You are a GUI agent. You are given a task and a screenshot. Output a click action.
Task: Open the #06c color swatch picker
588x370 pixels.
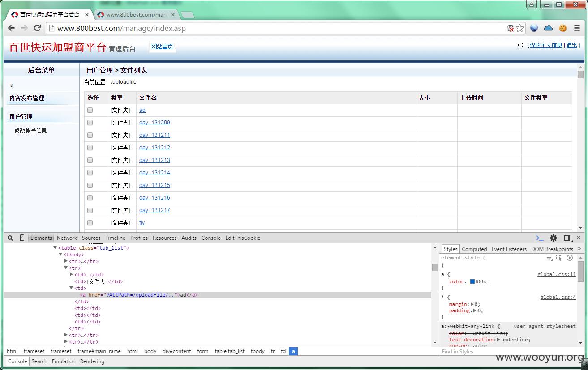(472, 282)
